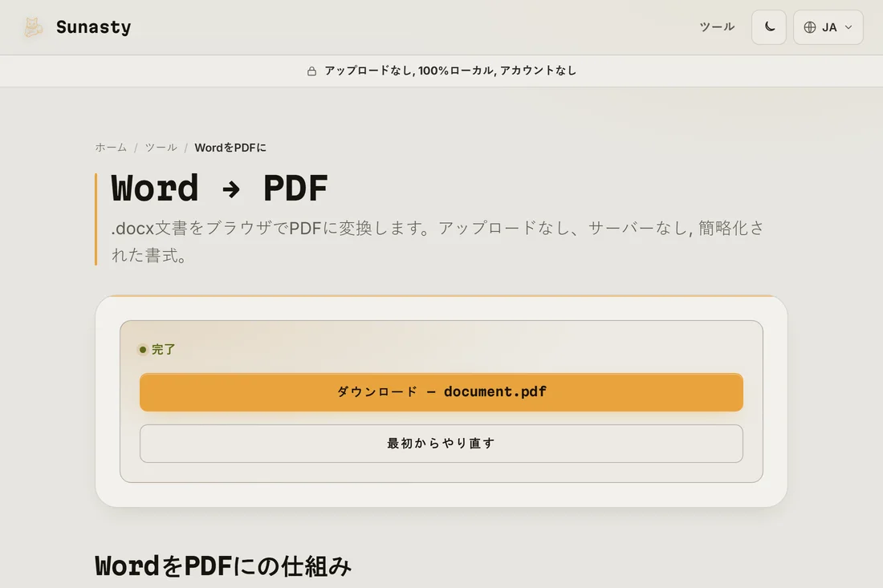Select the privacy banner text アップロードなし, 100%ローカル

click(409, 71)
